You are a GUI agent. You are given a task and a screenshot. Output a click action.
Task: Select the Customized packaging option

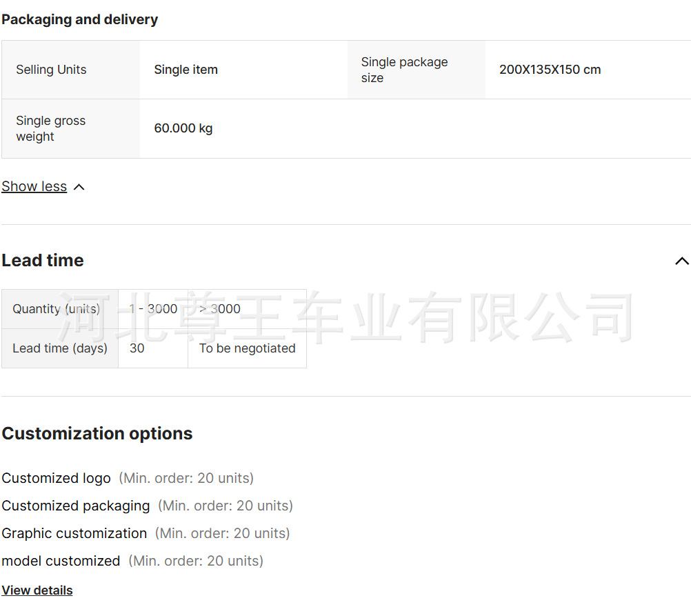coord(76,506)
